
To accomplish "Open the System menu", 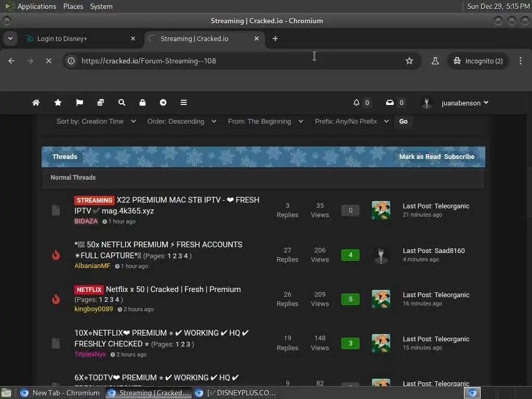I will (101, 6).
